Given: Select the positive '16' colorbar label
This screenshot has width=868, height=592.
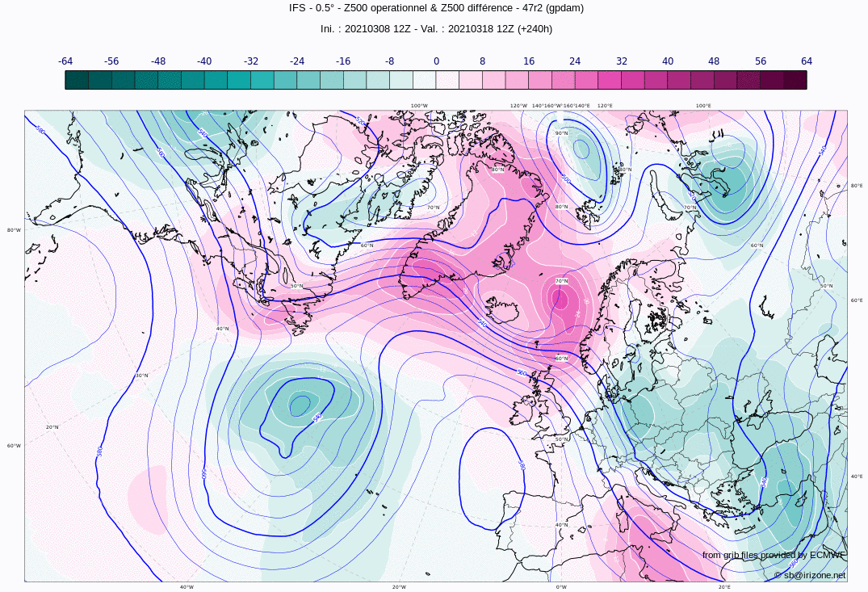Looking at the screenshot, I should [529, 61].
